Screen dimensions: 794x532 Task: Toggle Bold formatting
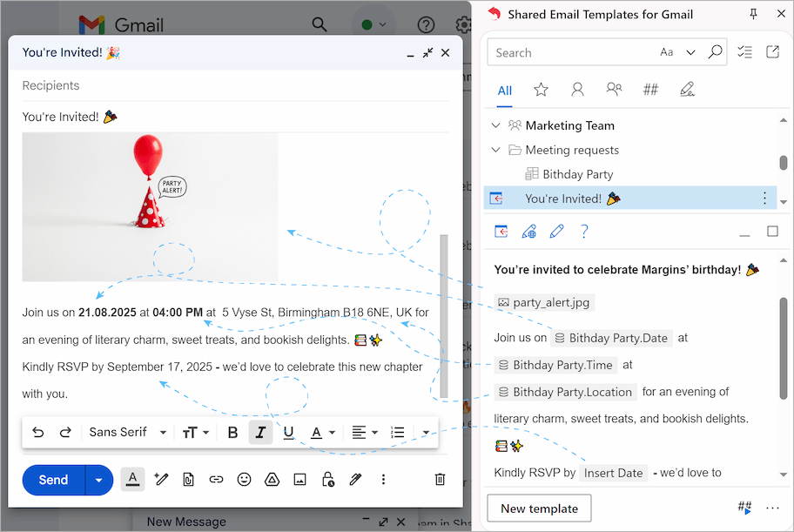(x=233, y=432)
